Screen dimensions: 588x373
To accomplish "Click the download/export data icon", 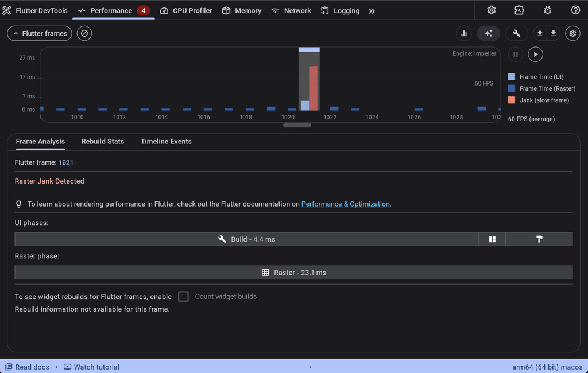I will [554, 33].
